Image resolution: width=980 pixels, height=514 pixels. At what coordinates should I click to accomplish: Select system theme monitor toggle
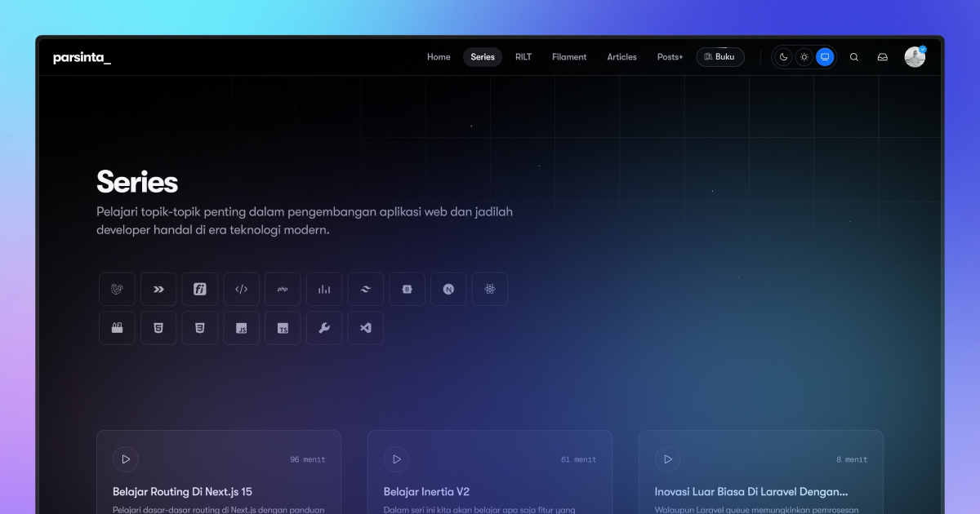pyautogui.click(x=825, y=57)
